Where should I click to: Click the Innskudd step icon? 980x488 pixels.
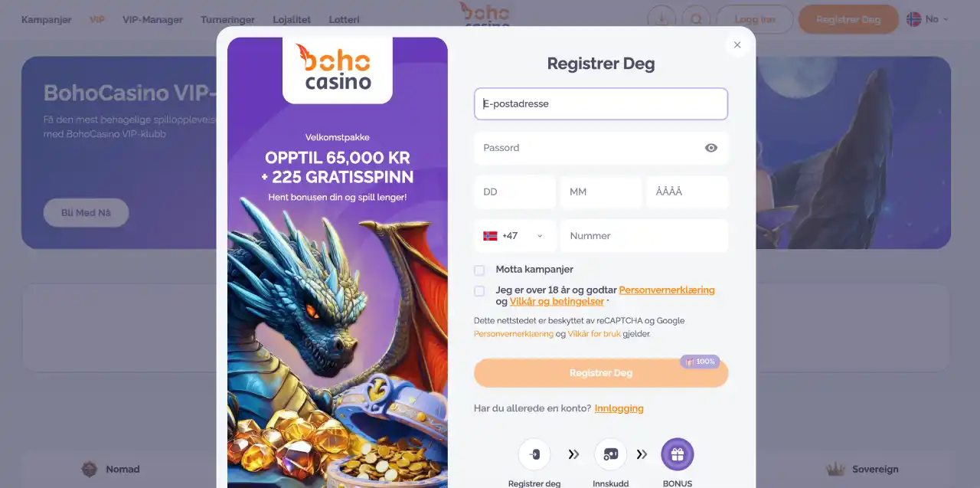[x=610, y=454]
